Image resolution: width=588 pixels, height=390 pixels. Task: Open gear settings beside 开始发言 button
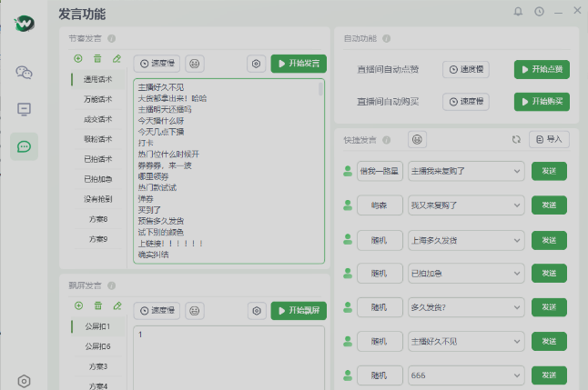[x=256, y=64]
